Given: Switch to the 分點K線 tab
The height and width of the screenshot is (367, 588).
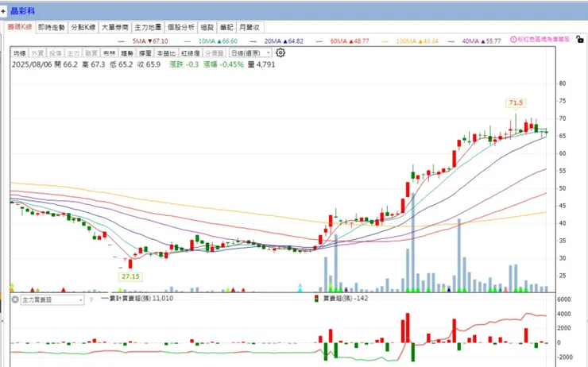Looking at the screenshot, I should tap(83, 27).
